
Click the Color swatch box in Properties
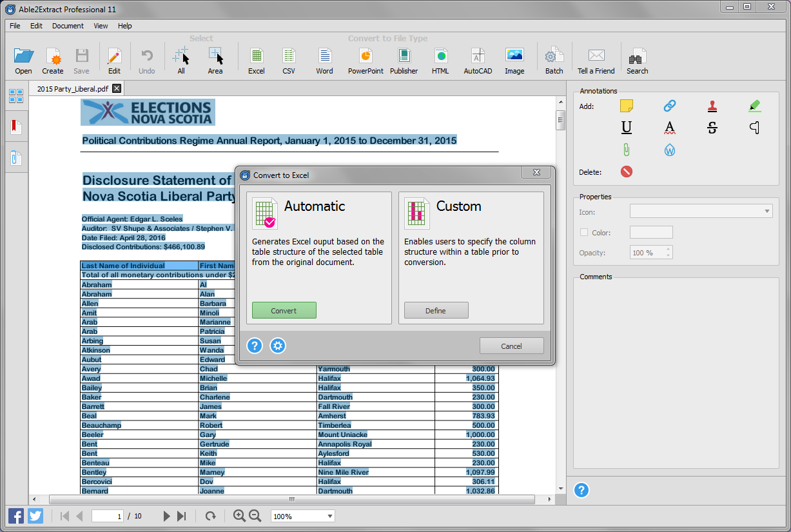[651, 232]
